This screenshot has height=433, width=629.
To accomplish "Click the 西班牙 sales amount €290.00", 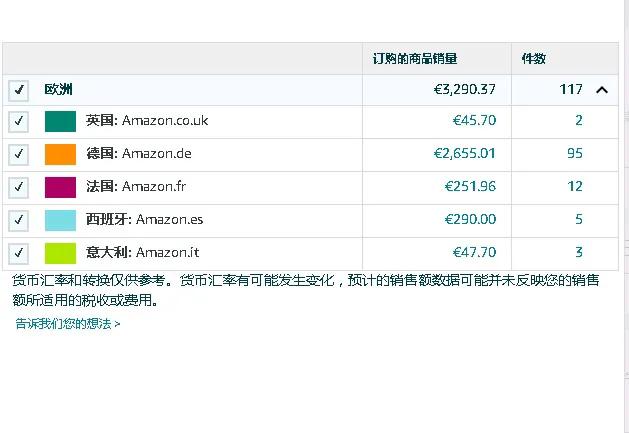I will tap(470, 219).
